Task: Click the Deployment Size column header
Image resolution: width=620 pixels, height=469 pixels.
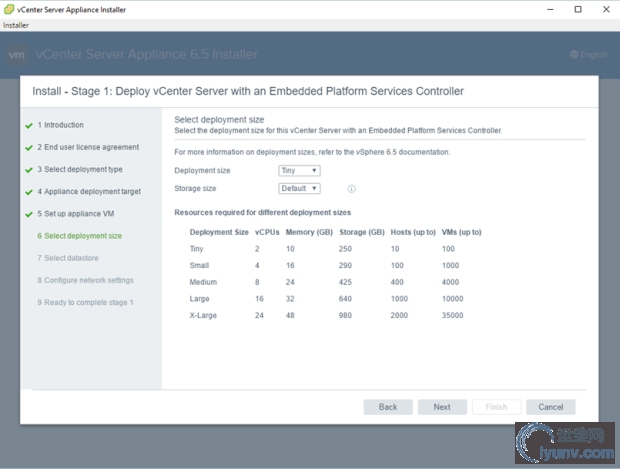Action: tap(219, 232)
